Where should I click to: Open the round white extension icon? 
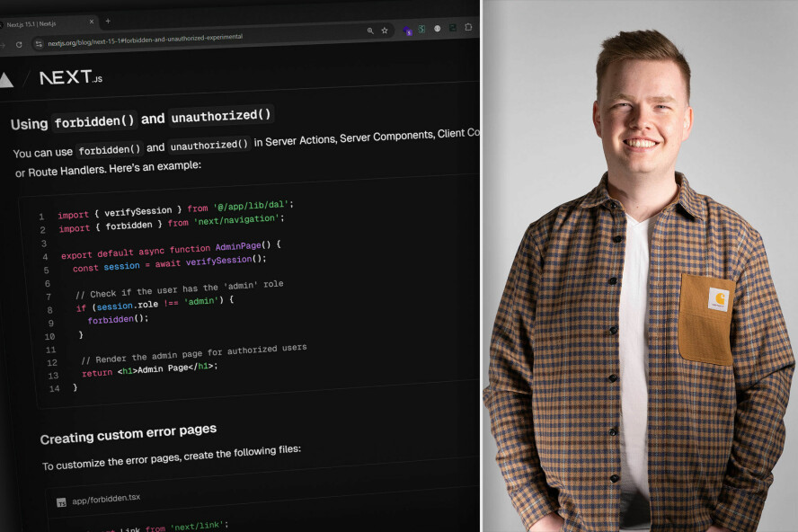click(x=437, y=29)
